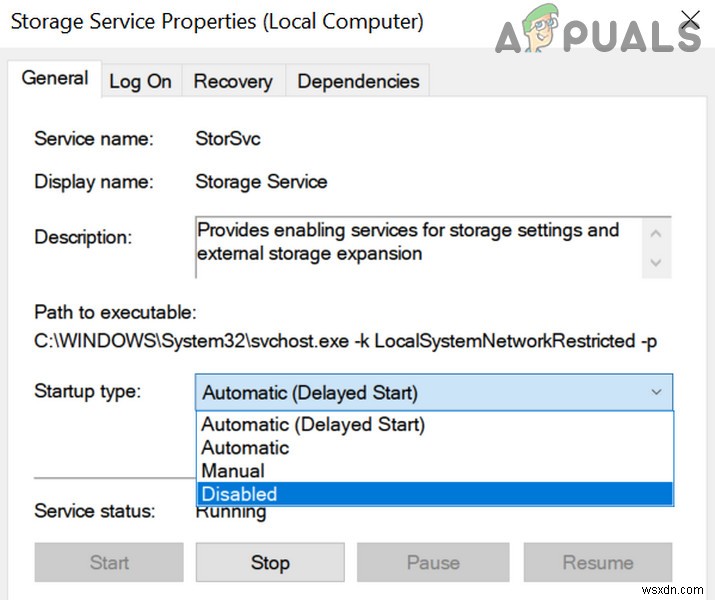Close the Storage Service Properties dialog
The image size is (715, 600).
[x=690, y=20]
